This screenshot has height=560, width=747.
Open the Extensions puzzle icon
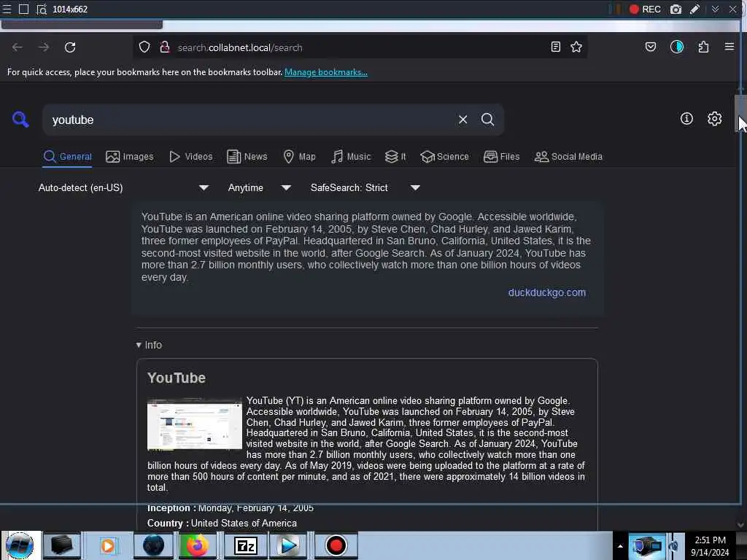click(703, 47)
